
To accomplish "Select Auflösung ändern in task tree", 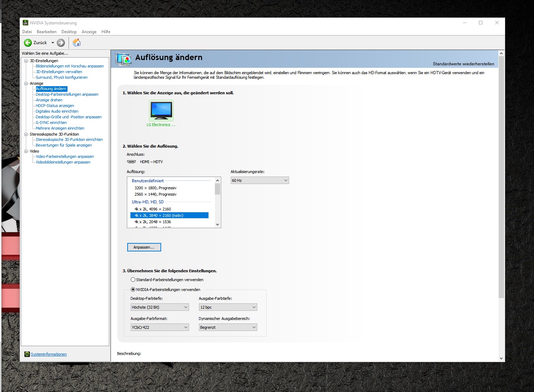I will (x=51, y=89).
